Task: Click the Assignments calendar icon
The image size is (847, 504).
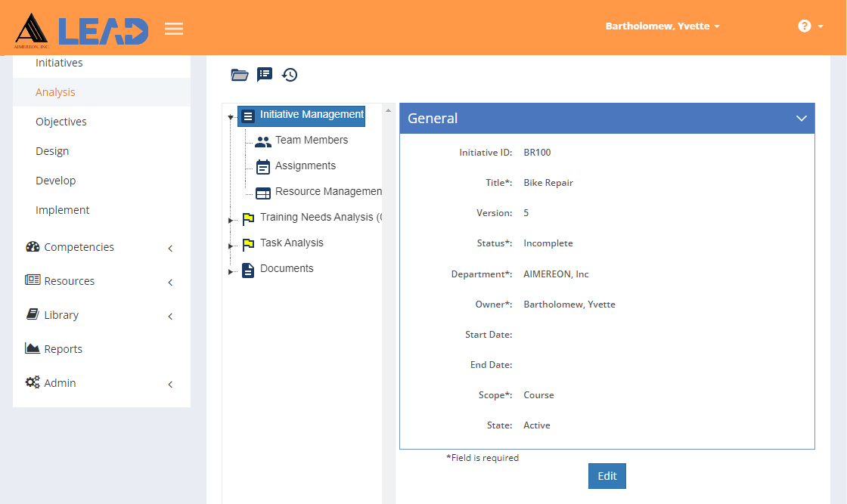Action: click(x=263, y=167)
